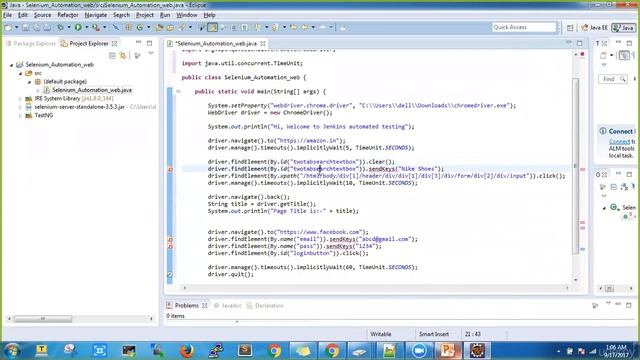Viewport: 640px width, 360px height.
Task: Click the Debug bug toolbar icon
Action: [60, 27]
